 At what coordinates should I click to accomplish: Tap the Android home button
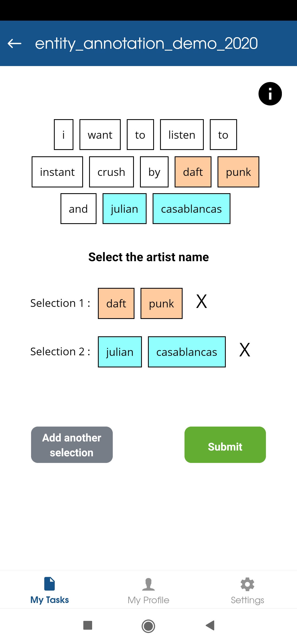148,626
